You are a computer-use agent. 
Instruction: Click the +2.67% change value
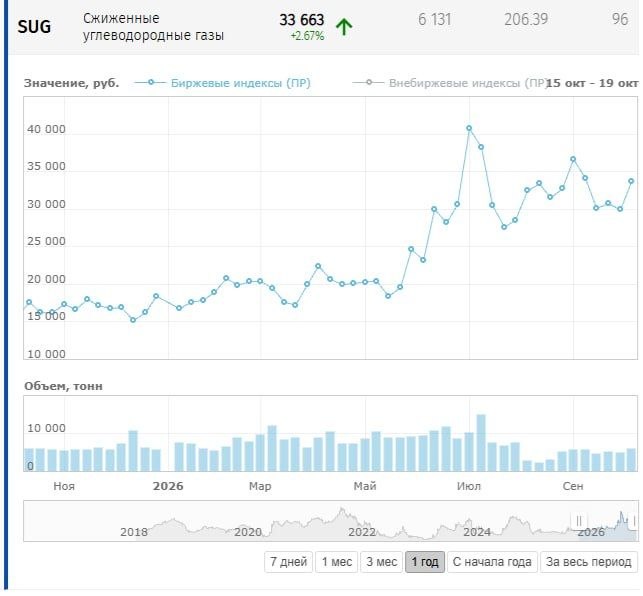point(307,36)
